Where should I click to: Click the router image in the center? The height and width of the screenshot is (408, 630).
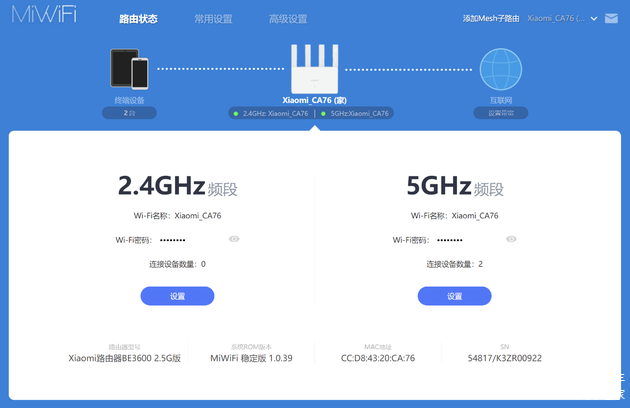point(314,68)
